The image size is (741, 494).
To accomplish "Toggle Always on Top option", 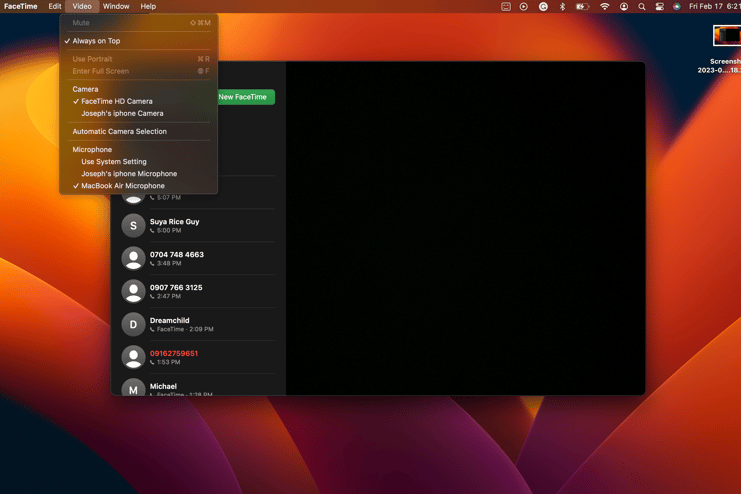I will pos(138,41).
